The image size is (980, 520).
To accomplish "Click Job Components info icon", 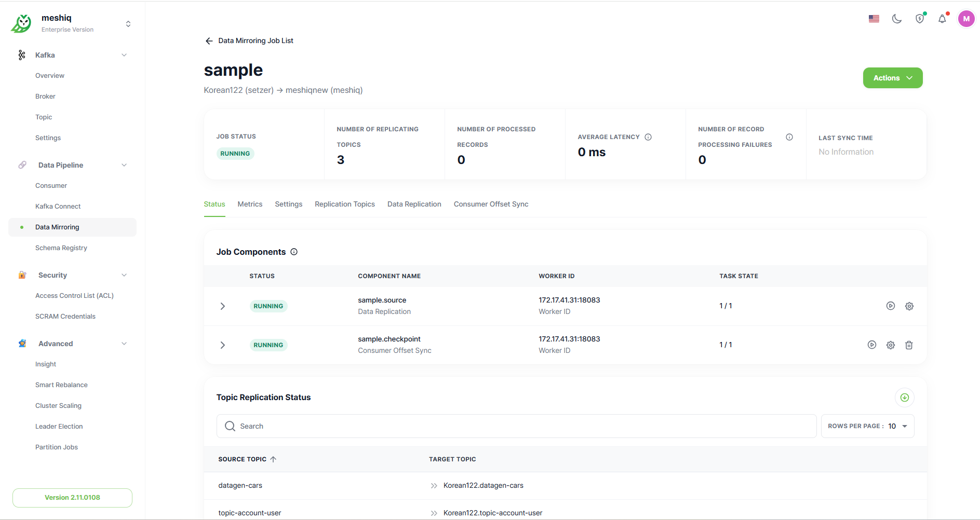I will coord(294,252).
